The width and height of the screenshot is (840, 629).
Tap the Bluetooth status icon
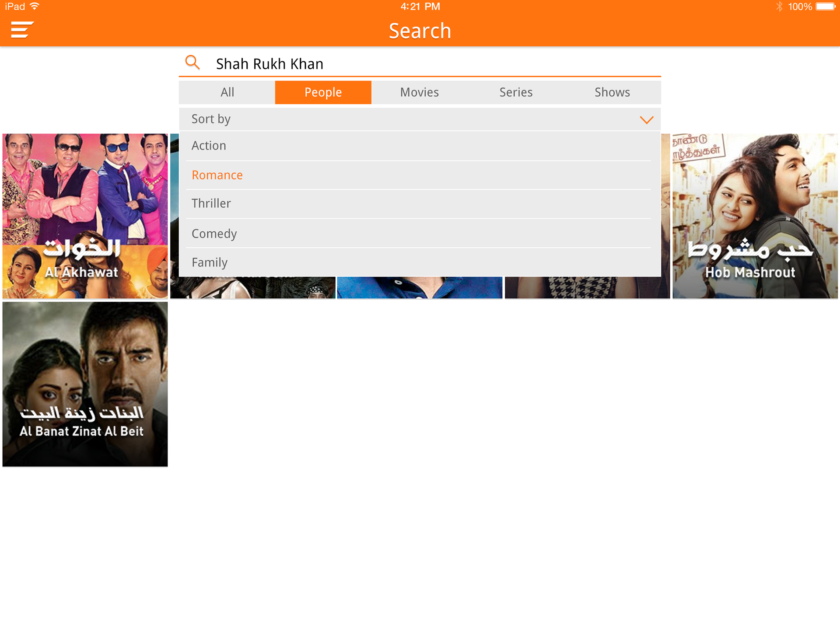click(x=779, y=7)
